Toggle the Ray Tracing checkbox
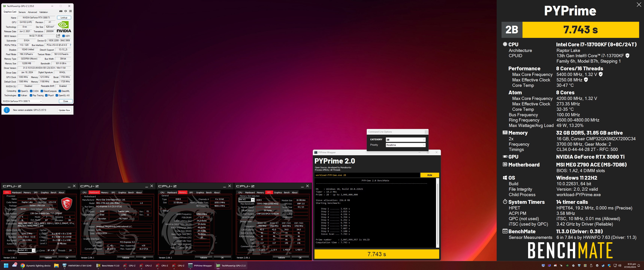 [x=31, y=95]
